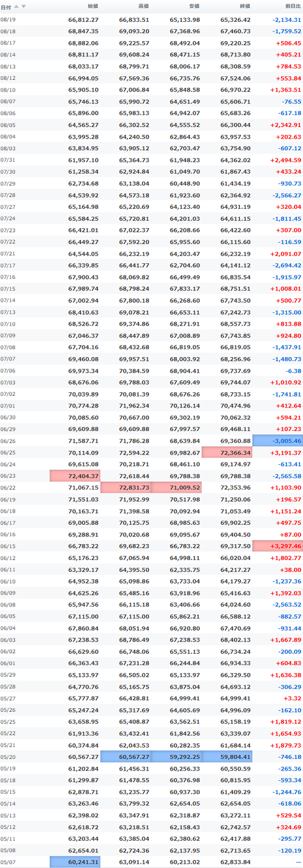The image size is (303, 868).
Task: Select the 安値 column header
Action: click(194, 6)
